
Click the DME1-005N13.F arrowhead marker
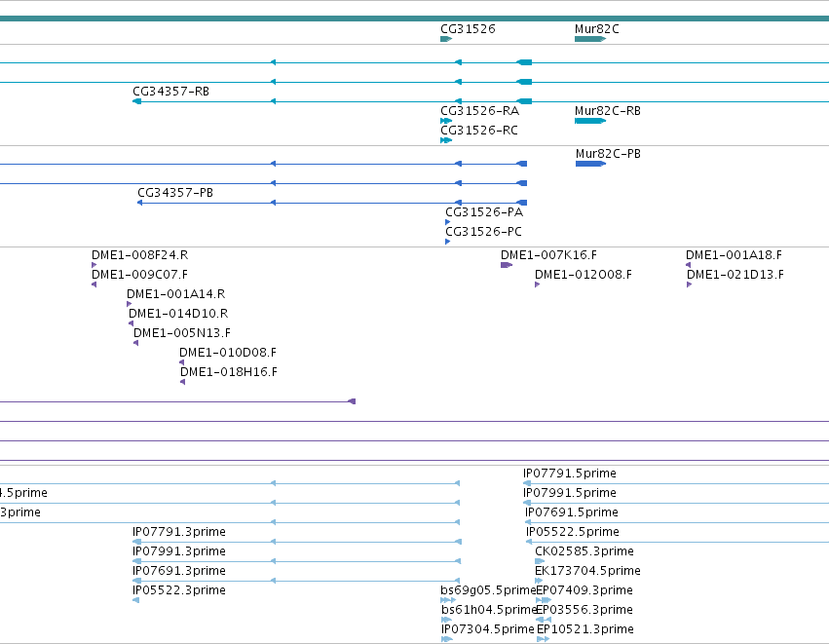135,344
